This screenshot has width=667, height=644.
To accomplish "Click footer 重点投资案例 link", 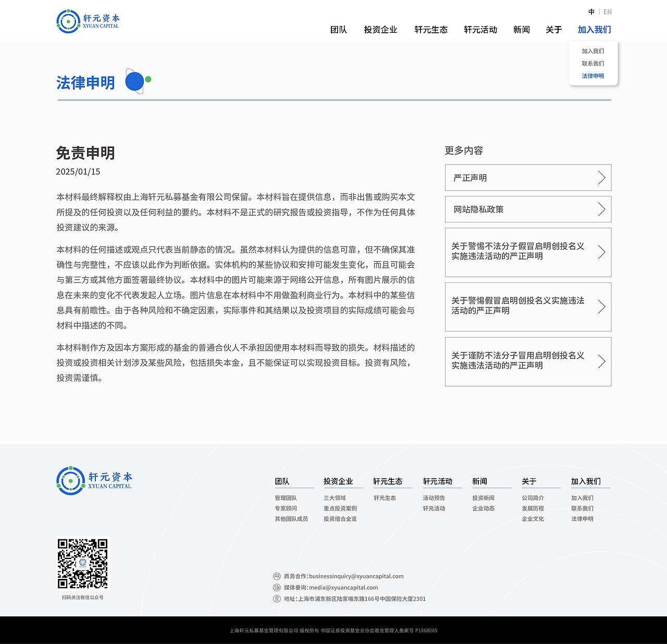I will click(x=340, y=509).
